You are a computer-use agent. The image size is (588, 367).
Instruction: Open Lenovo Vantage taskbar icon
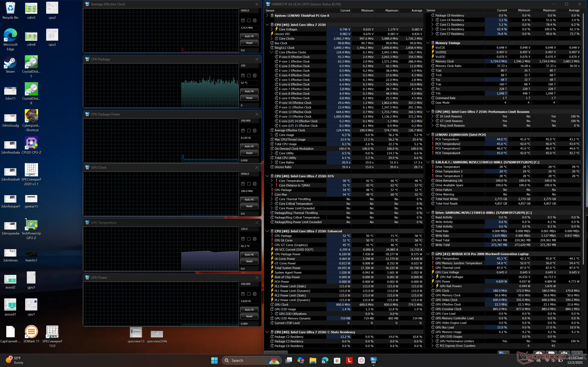tap(349, 360)
